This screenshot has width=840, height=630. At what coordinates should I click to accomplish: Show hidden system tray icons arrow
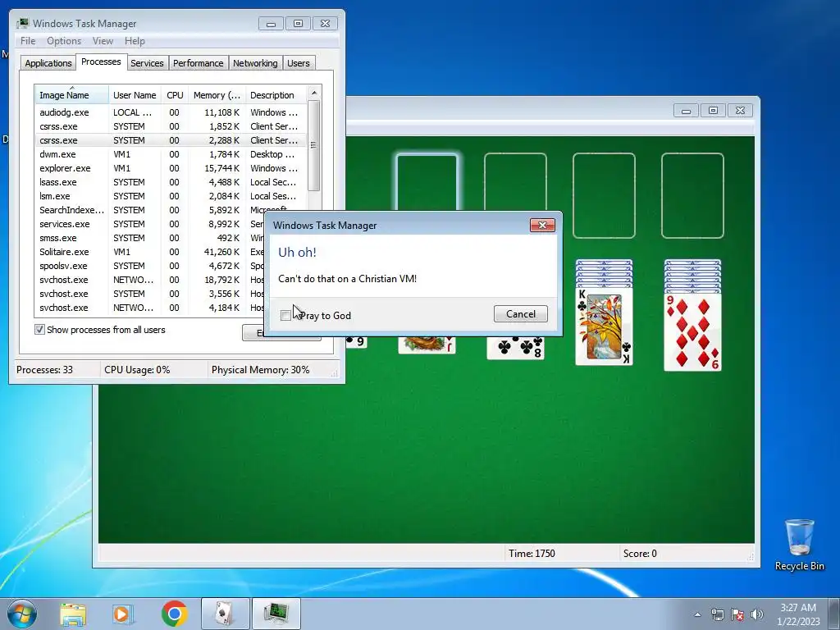pyautogui.click(x=697, y=614)
